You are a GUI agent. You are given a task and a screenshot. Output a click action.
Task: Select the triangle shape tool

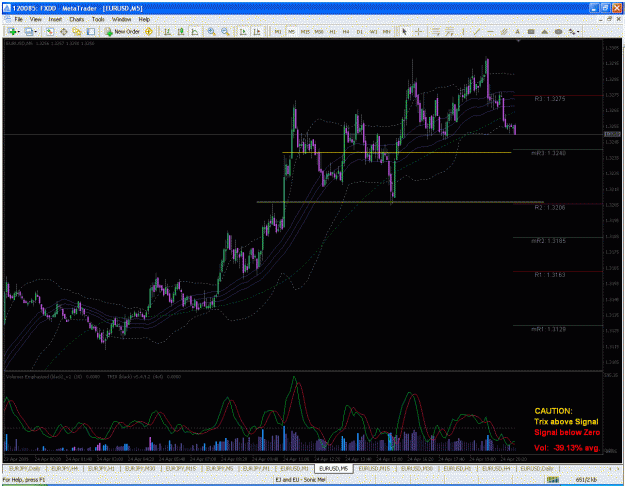point(544,31)
